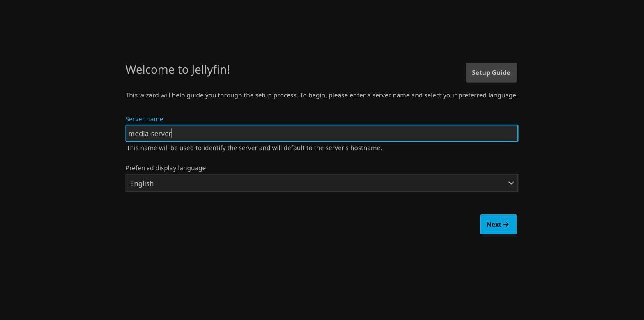644x320 pixels.
Task: Click the "Server name" field label
Action: tap(144, 119)
